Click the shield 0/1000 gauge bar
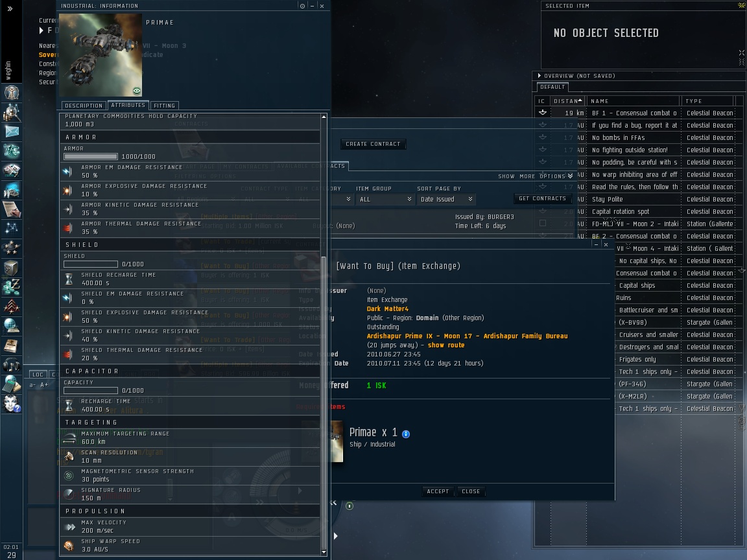747x560 pixels. tap(91, 264)
